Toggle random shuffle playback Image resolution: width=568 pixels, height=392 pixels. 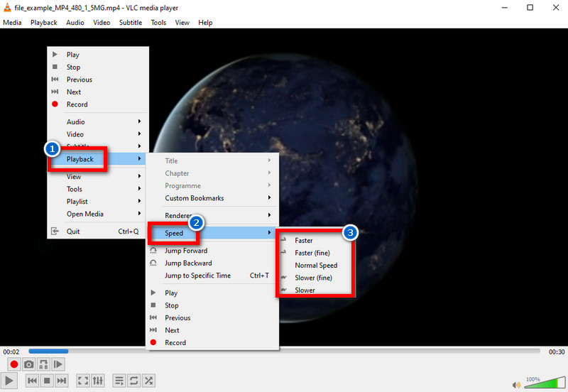coord(148,381)
